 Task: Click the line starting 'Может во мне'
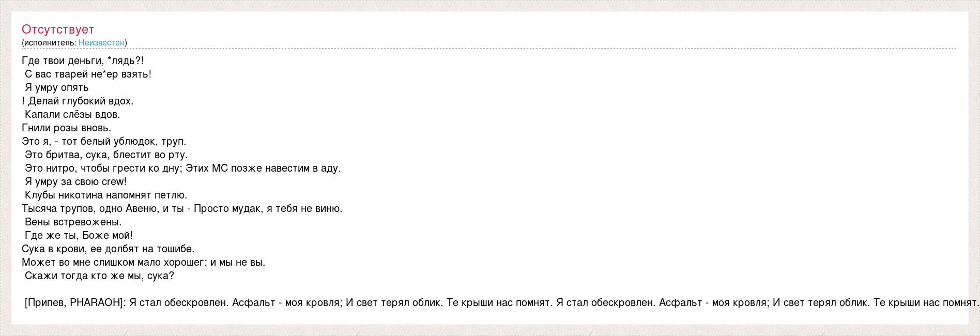click(144, 262)
